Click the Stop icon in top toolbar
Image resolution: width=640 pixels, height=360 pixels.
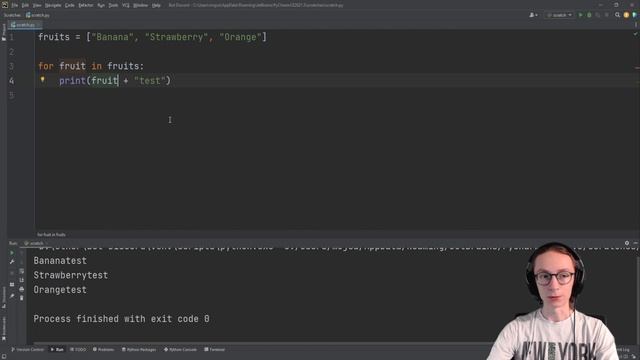point(607,15)
